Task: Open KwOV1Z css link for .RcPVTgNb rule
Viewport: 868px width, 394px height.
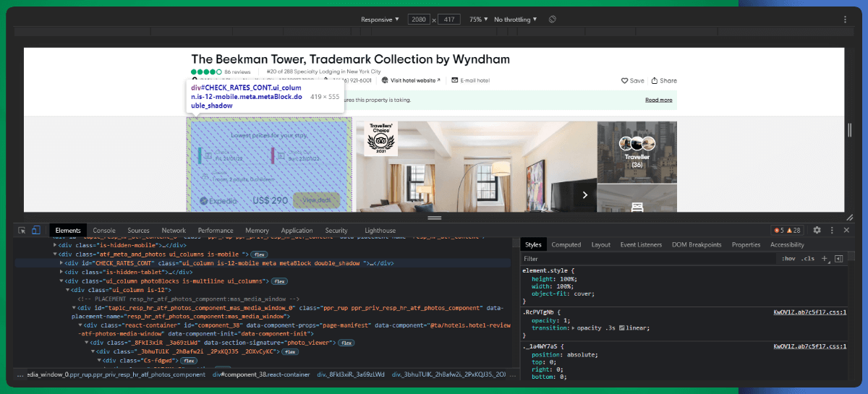Action: tap(809, 312)
